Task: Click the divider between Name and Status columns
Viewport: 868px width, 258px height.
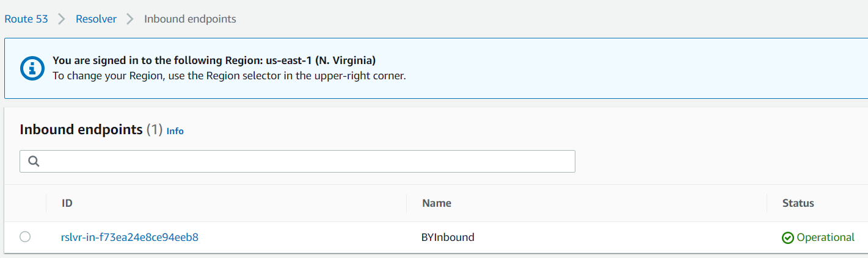Action: click(767, 203)
